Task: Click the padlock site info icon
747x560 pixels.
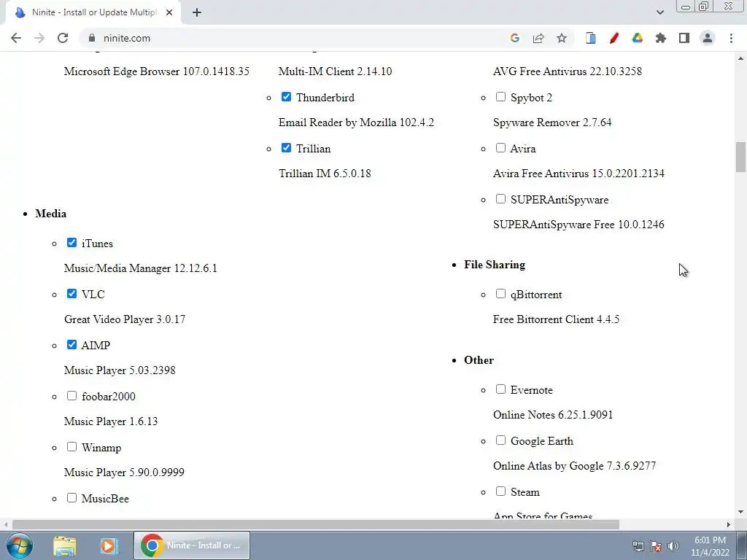Action: tap(92, 38)
